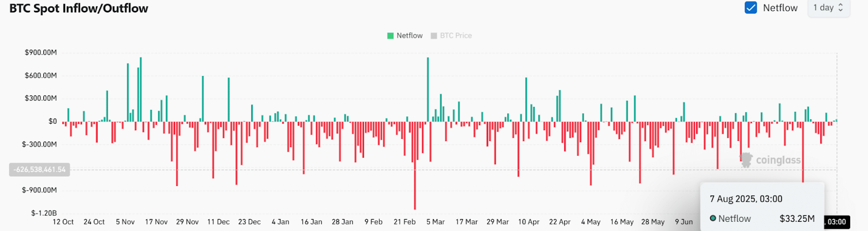Screen dimensions: 868x231
Task: Click the 12 Oct date axis label
Action: coord(63,222)
